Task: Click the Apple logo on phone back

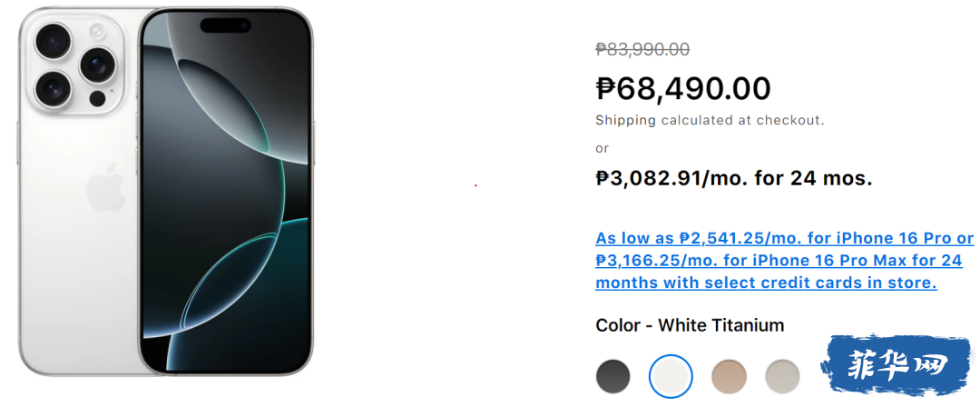Action: pos(105,188)
